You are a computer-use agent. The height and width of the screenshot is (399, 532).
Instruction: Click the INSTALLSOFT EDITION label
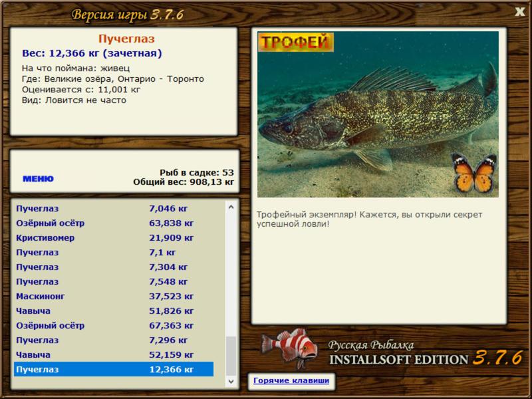tap(398, 360)
